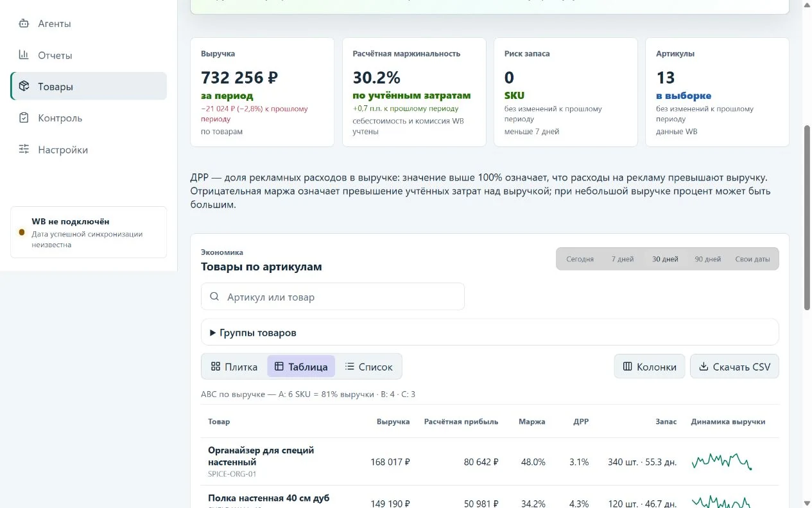
Task: Open the Агенты sidebar section
Action: click(x=89, y=24)
